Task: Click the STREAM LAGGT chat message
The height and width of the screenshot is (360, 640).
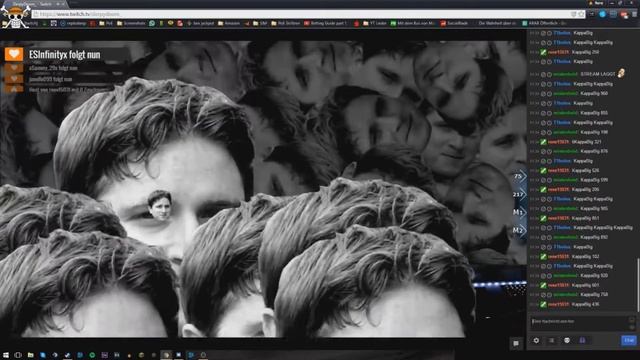Action: (x=598, y=74)
